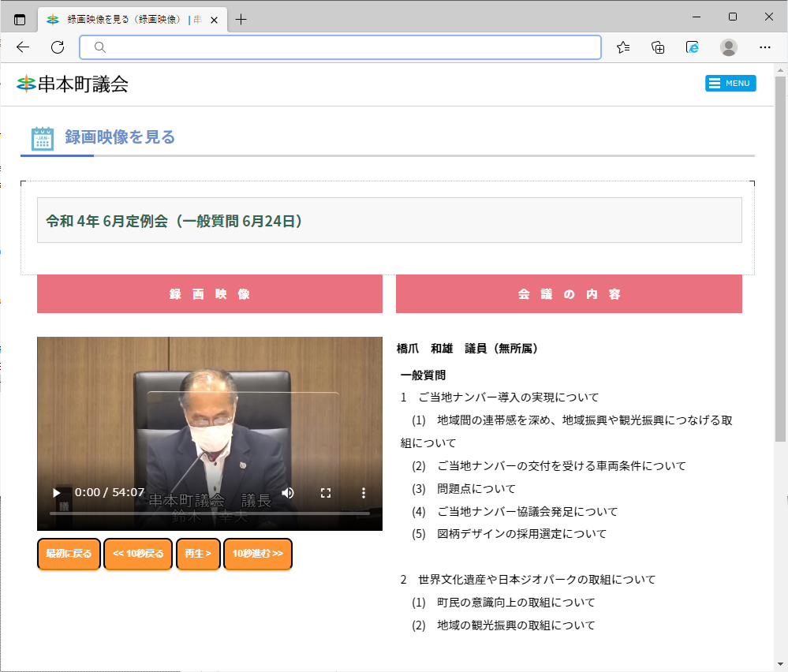
Task: Click the page title 録画映像を見る
Action: [x=120, y=136]
